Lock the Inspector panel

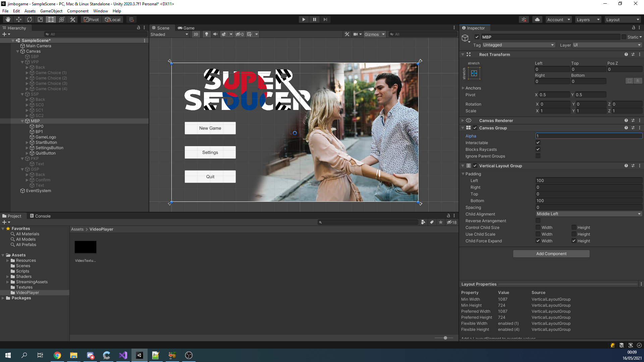pos(633,28)
